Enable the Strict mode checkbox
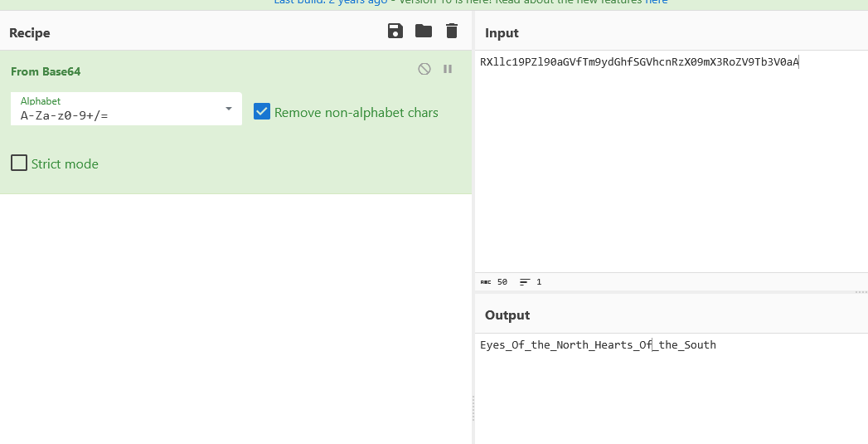 (x=19, y=163)
